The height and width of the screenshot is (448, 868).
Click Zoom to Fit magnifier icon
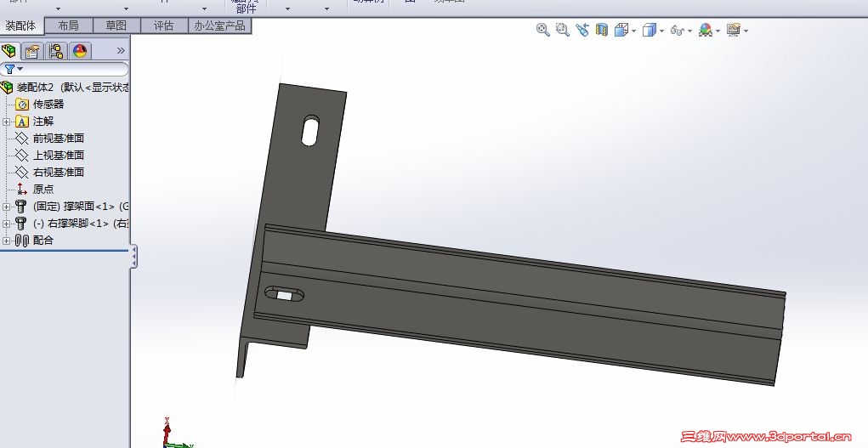(x=543, y=30)
